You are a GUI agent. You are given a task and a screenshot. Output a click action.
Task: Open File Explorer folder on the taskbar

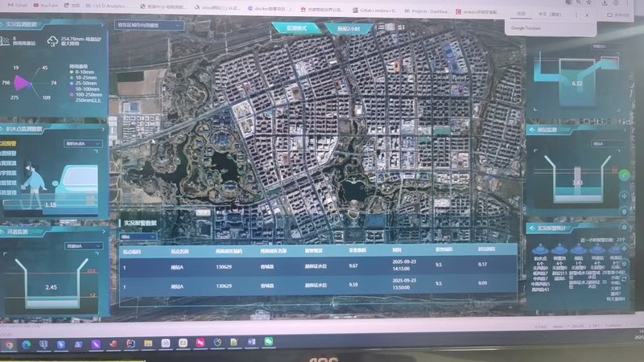coord(148,343)
